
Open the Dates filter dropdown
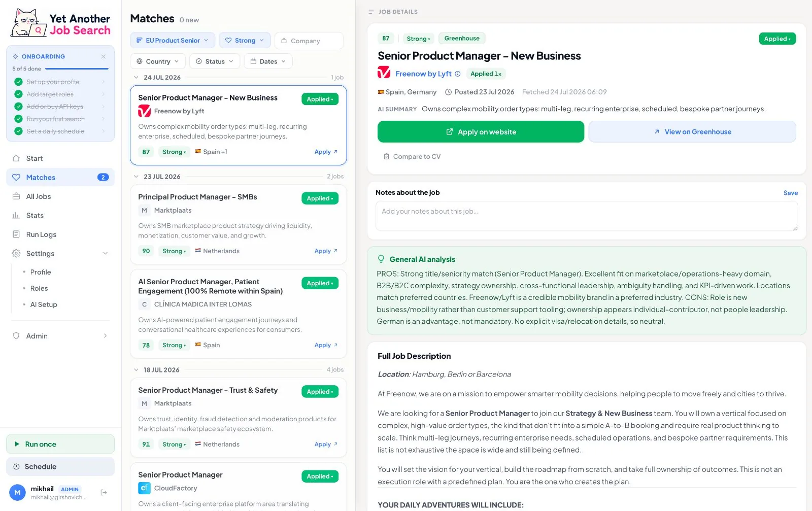click(268, 61)
